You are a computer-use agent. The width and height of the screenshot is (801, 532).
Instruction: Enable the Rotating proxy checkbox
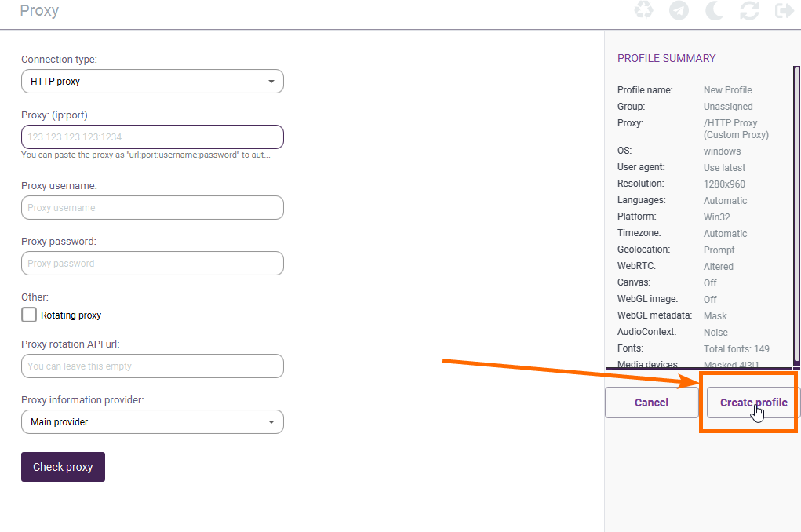[29, 315]
